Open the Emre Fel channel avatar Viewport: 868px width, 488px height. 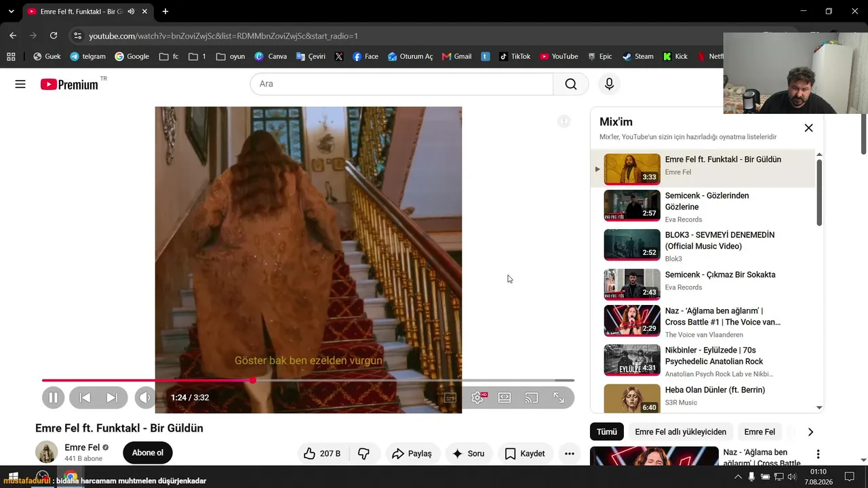(x=46, y=452)
